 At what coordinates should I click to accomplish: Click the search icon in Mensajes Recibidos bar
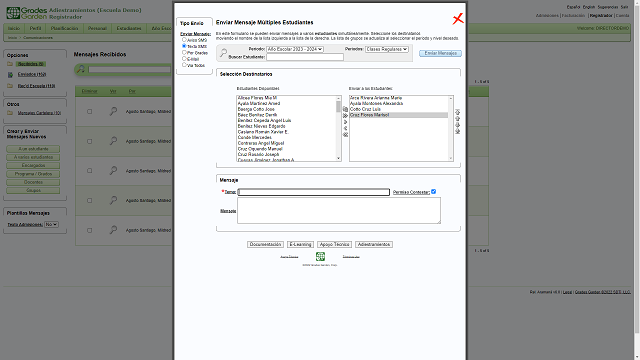(x=81, y=69)
